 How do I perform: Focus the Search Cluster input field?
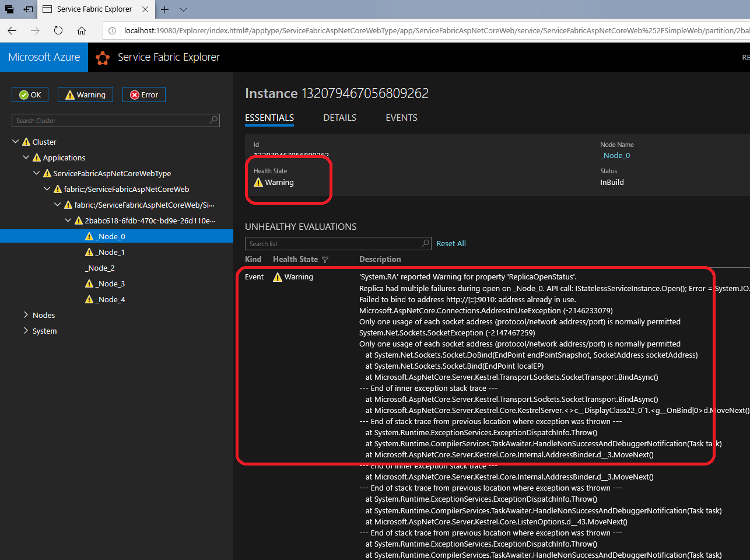115,120
